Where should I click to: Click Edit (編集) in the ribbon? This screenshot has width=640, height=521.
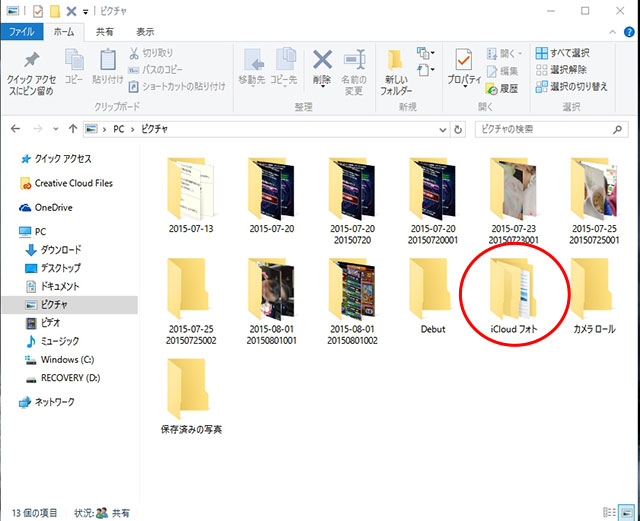point(502,71)
